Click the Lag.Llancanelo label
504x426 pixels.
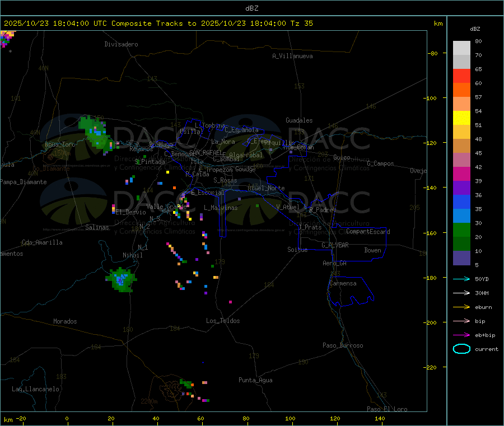35,389
